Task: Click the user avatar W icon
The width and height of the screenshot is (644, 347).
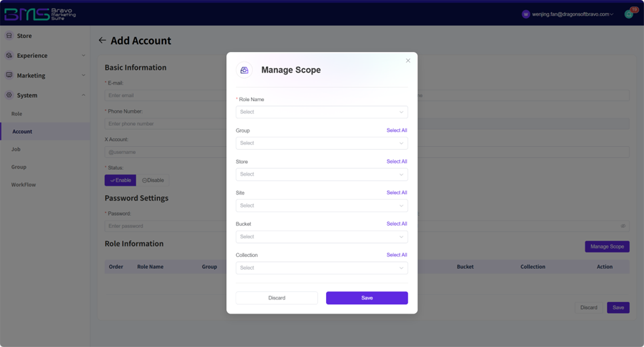Action: 526,14
